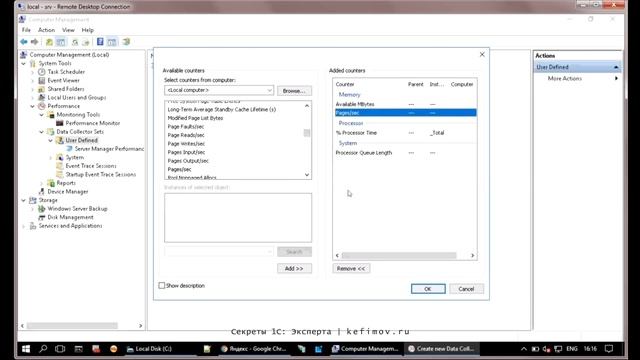Viewport: 640px width, 360px height.
Task: Open the Action menu
Action: (46, 30)
